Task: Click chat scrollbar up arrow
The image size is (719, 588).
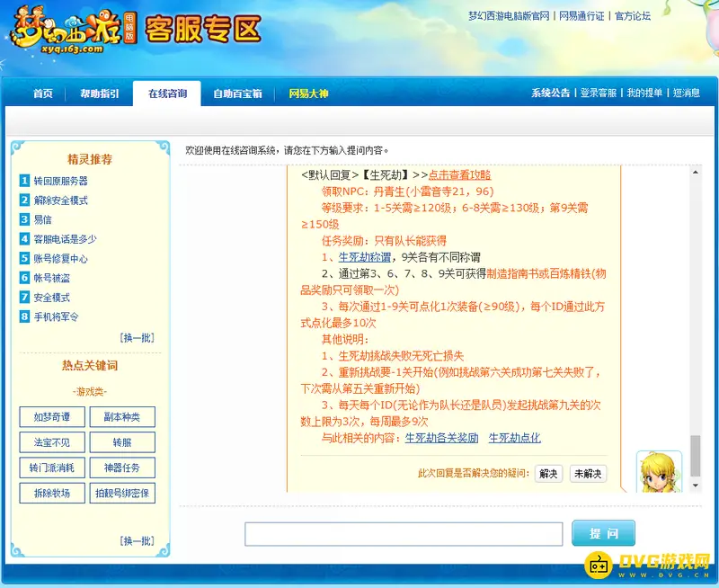Action: click(696, 173)
